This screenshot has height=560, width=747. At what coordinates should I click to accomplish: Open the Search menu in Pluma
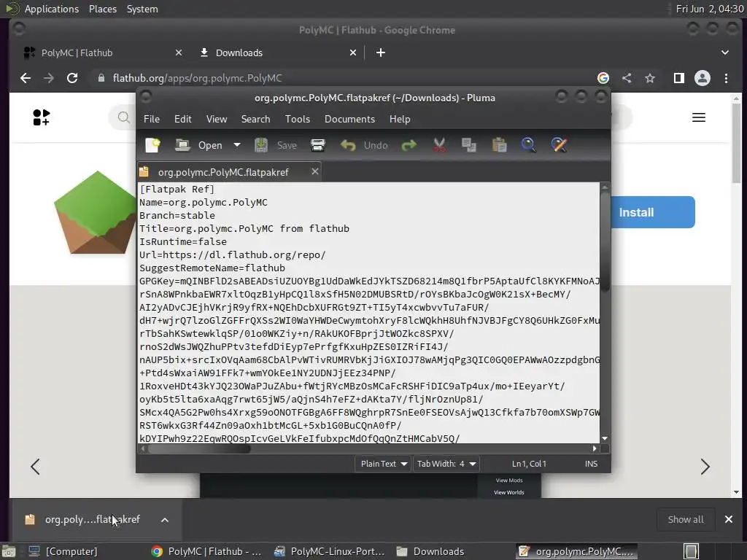pyautogui.click(x=255, y=119)
